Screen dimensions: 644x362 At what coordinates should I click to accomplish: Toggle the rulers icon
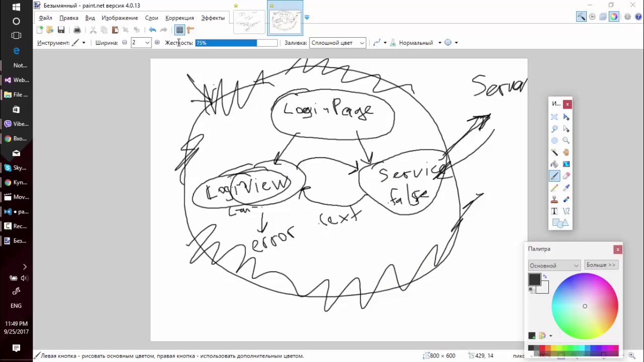(x=190, y=30)
